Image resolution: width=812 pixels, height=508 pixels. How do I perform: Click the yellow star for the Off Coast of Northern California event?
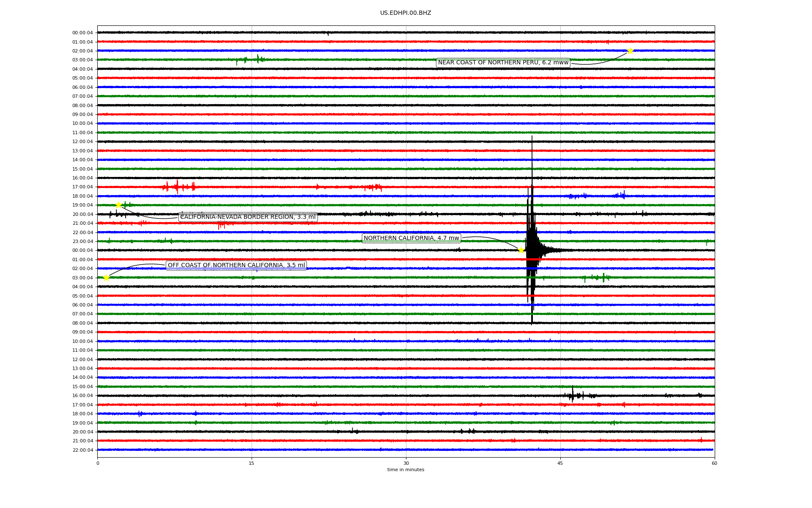pyautogui.click(x=106, y=278)
